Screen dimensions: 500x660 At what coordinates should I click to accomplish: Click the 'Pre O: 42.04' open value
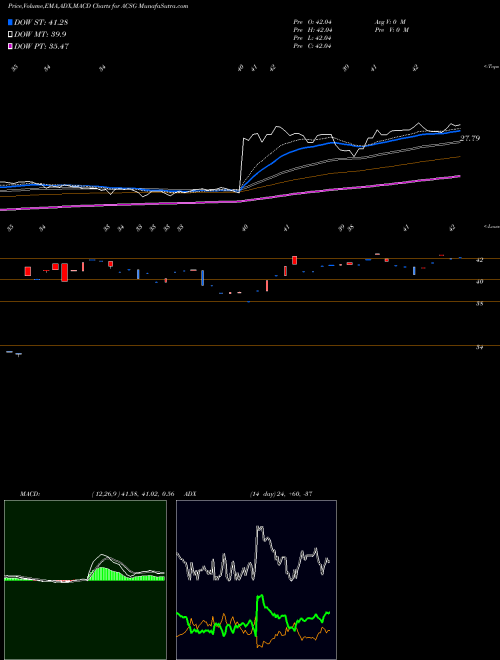click(x=313, y=21)
